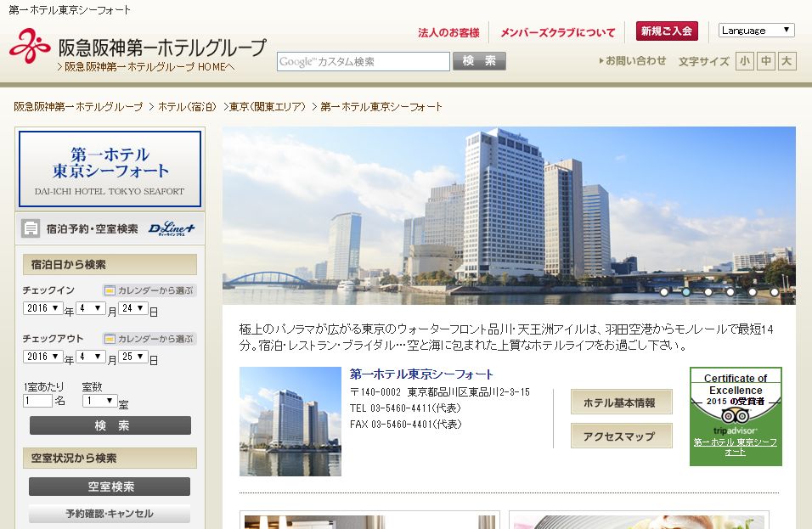The image size is (812, 529).
Task: Click the 第一ホテル東京シーフォート hotel name link
Action: (x=421, y=374)
